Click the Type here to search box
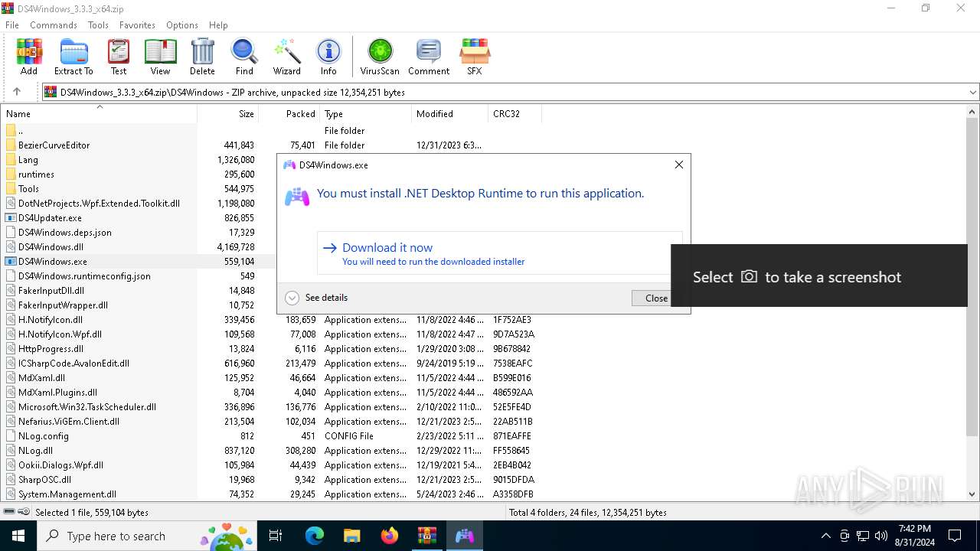This screenshot has height=551, width=980. 145,536
